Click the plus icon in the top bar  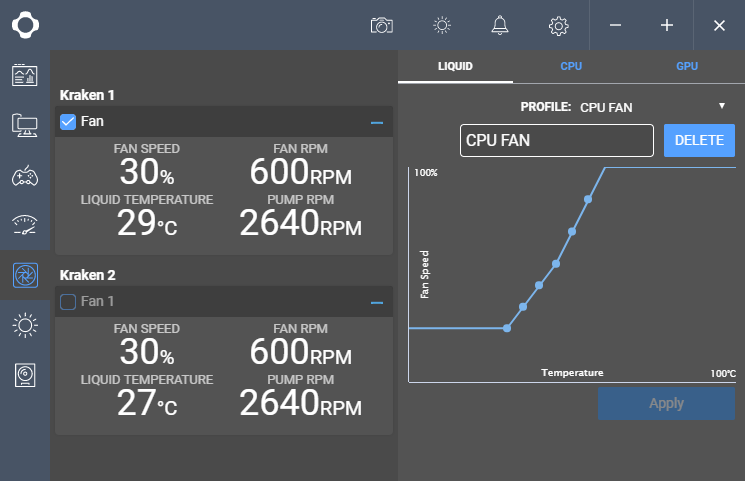click(667, 25)
